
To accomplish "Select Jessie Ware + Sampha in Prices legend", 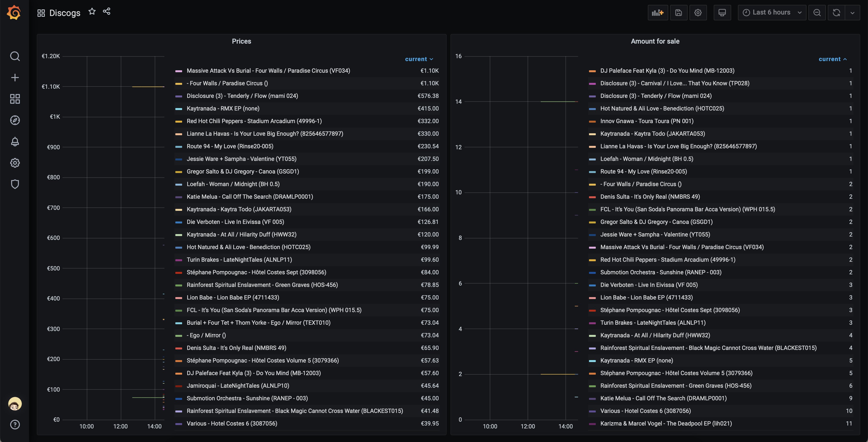I will [242, 159].
